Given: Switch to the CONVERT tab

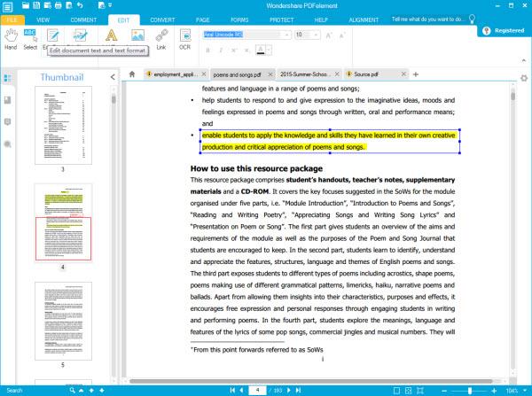Looking at the screenshot, I should point(162,20).
